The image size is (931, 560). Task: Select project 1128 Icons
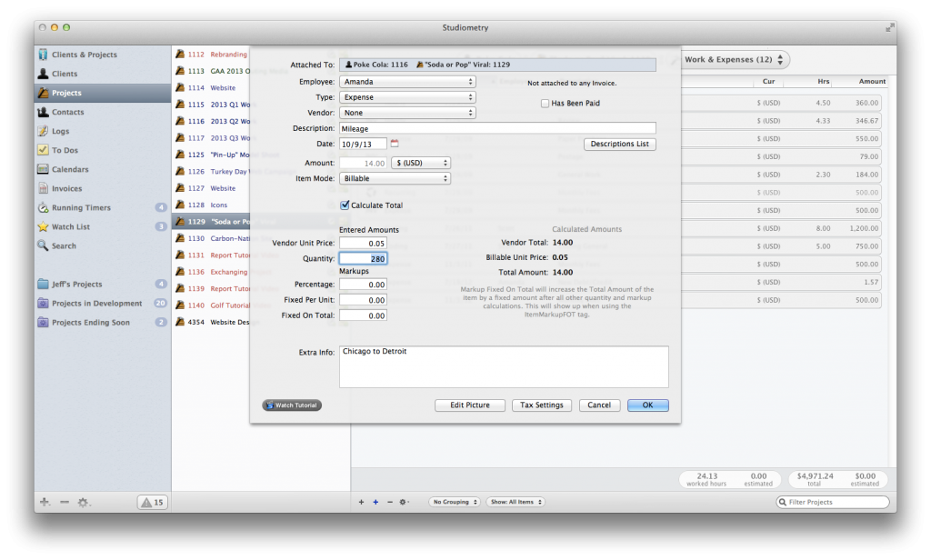pos(212,205)
